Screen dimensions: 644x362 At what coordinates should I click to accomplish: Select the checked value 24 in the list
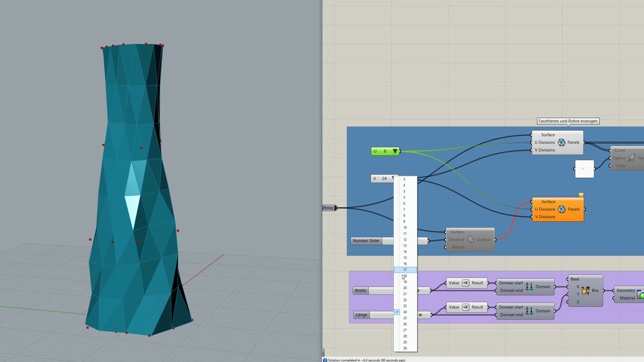pos(405,312)
